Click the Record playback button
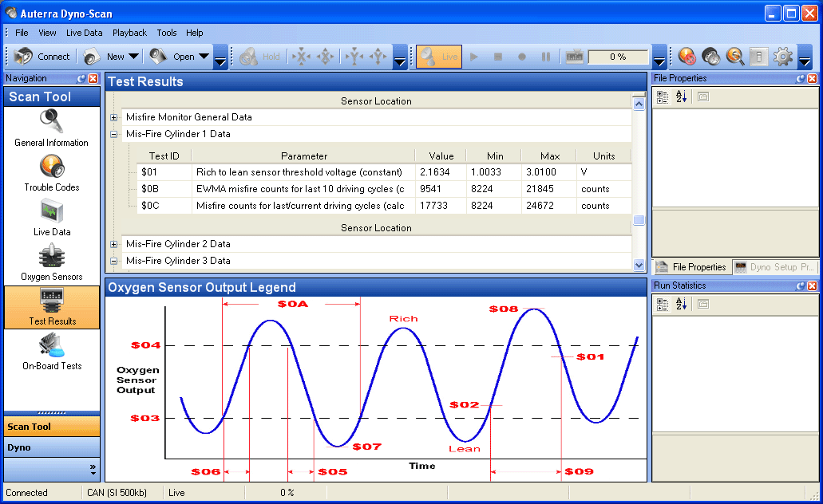This screenshot has width=823, height=504. 522,57
